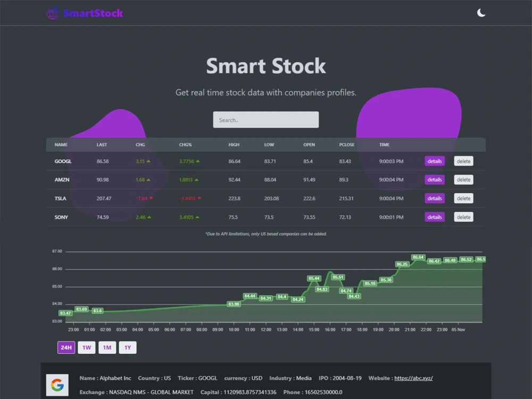
Task: Click the green up arrow beside 3.15
Action: (x=148, y=161)
